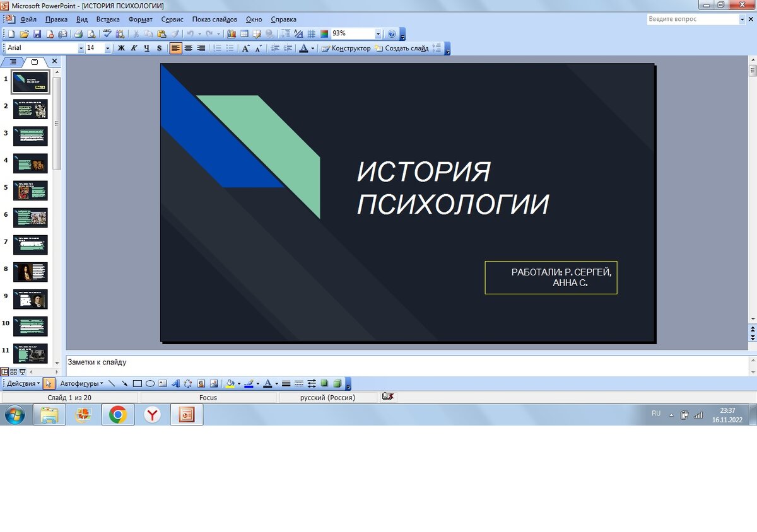
Task: Insert a text box from drawing toolbar
Action: click(162, 383)
